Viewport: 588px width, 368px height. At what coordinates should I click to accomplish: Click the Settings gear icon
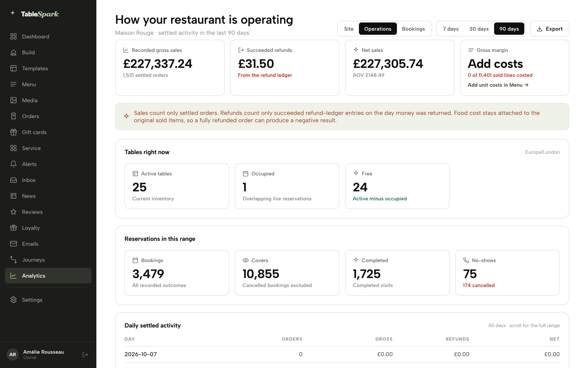click(x=13, y=300)
